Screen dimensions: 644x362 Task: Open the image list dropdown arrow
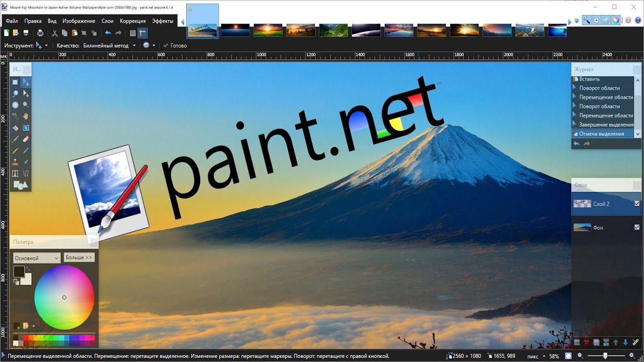click(577, 21)
